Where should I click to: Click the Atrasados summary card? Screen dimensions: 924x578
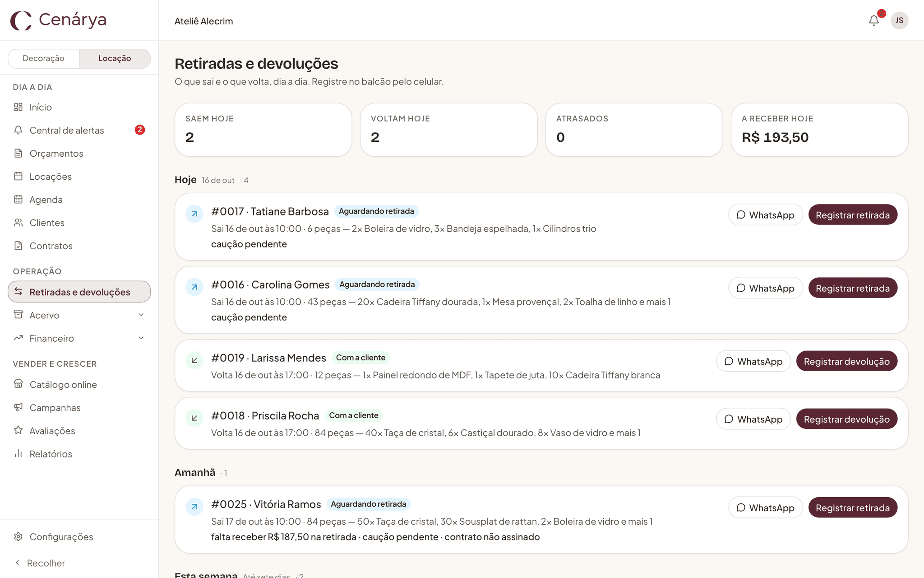(x=634, y=130)
